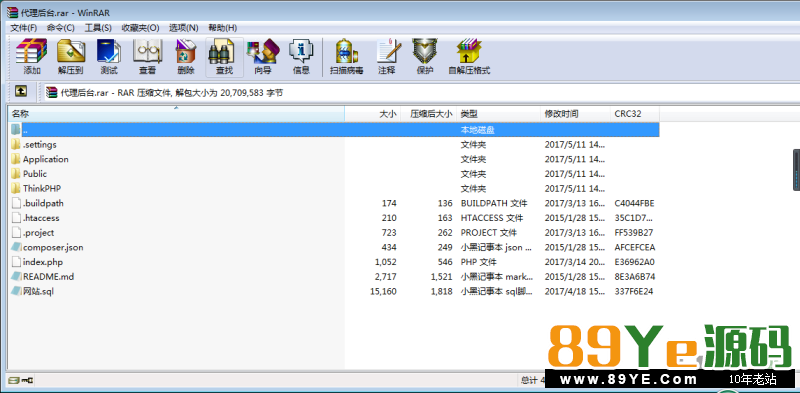Click the CRC32 value AFCEFCEA

(x=635, y=247)
